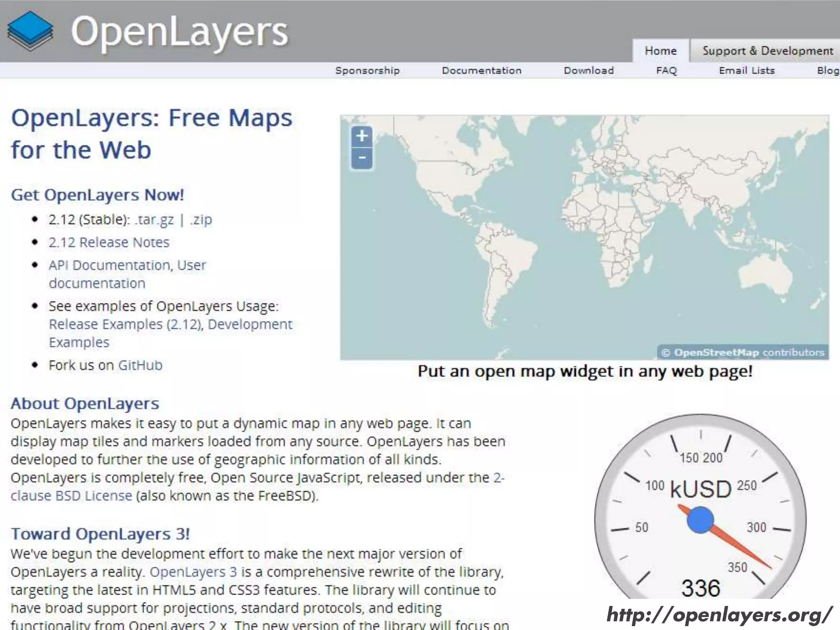
Task: Click 'OpenLayers: Free Maps for the Web' heading
Action: 152,134
